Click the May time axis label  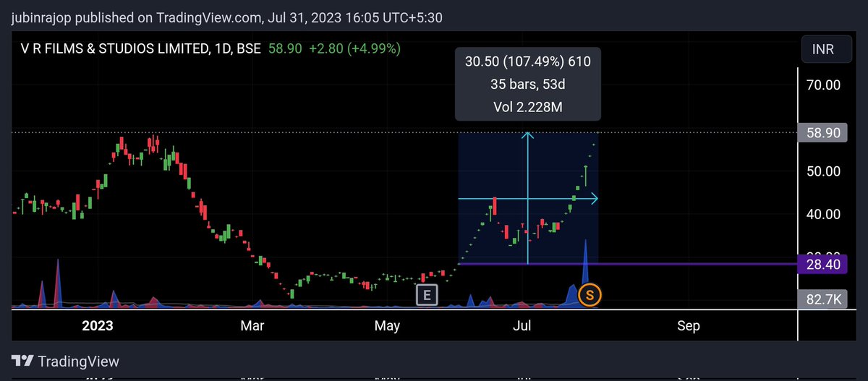(x=387, y=326)
